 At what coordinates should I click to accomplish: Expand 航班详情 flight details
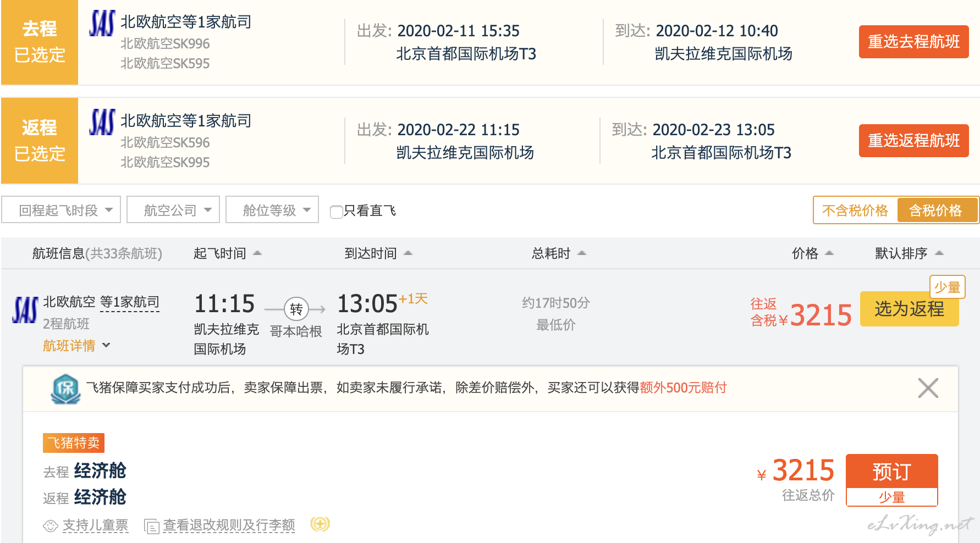76,346
